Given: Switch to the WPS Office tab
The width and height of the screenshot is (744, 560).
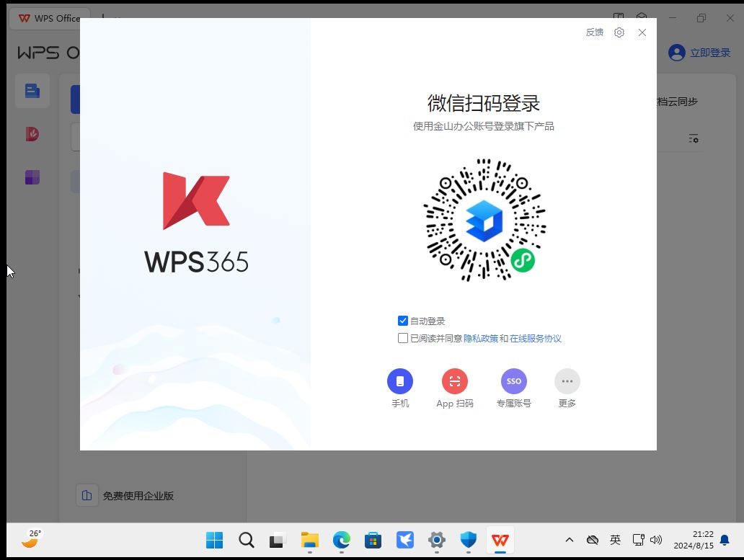Looking at the screenshot, I should point(48,18).
